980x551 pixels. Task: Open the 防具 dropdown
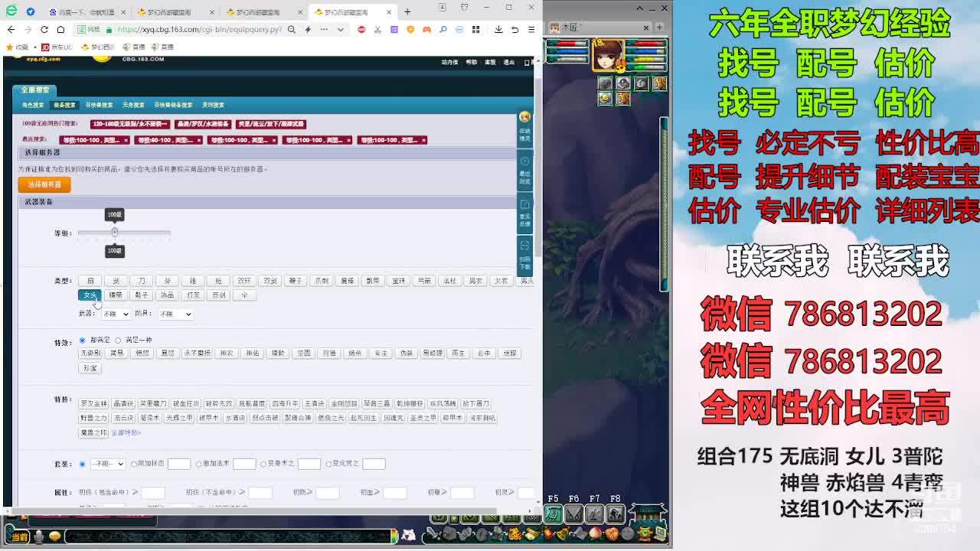pyautogui.click(x=175, y=314)
